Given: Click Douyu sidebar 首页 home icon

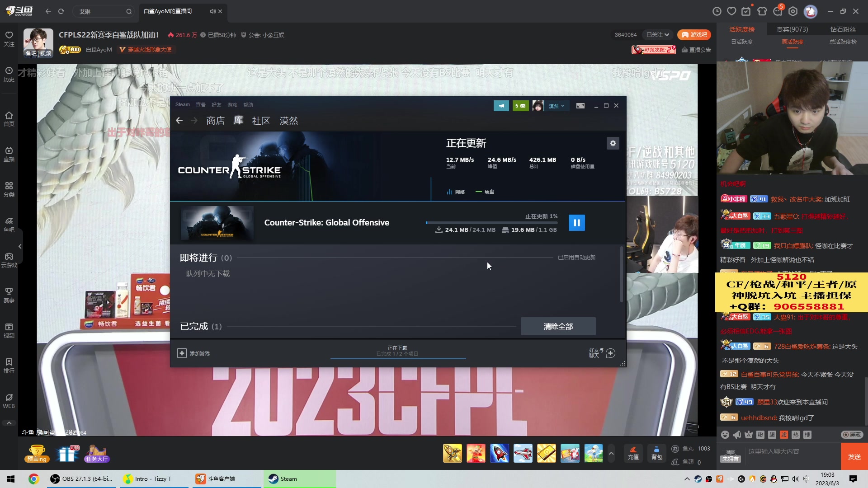Looking at the screenshot, I should coord(9,119).
